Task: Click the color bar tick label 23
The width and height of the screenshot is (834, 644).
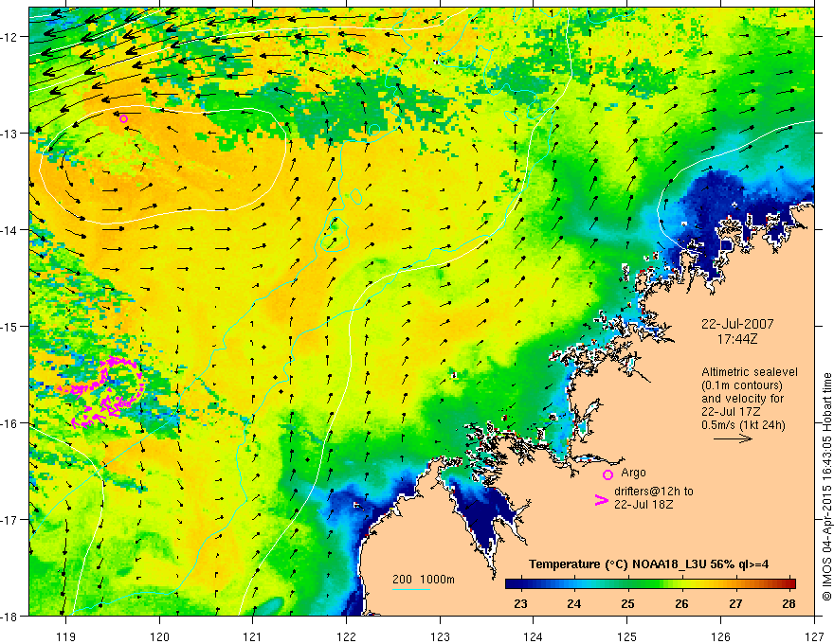Action: [x=520, y=604]
